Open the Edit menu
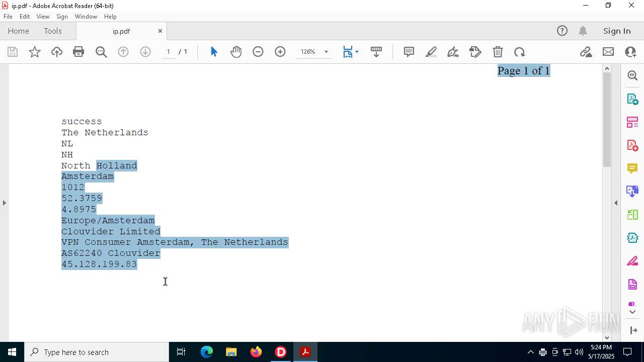The width and height of the screenshot is (644, 362). [25, 17]
